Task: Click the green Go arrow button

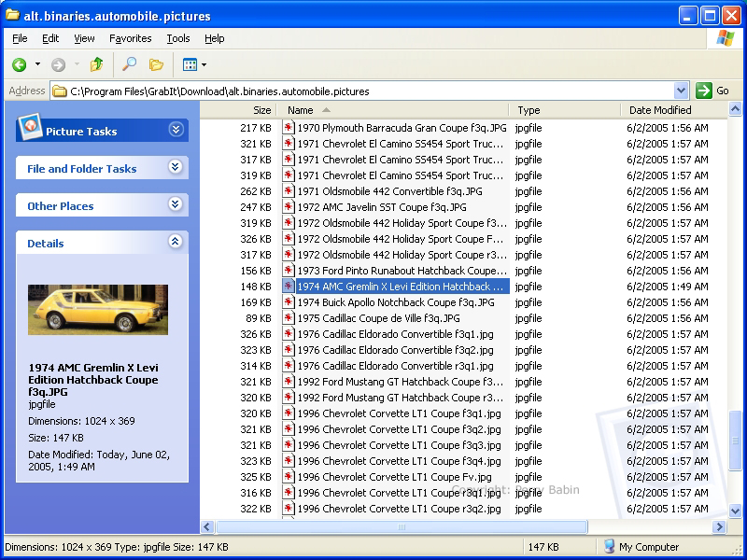Action: 704,91
